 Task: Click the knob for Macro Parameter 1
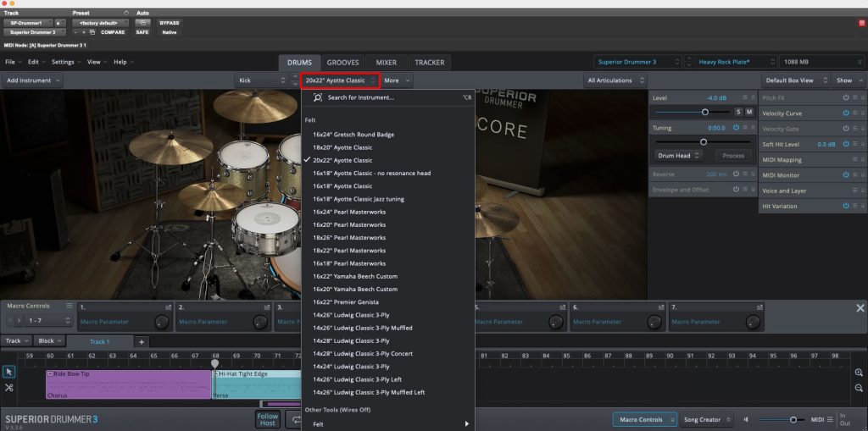tap(162, 322)
